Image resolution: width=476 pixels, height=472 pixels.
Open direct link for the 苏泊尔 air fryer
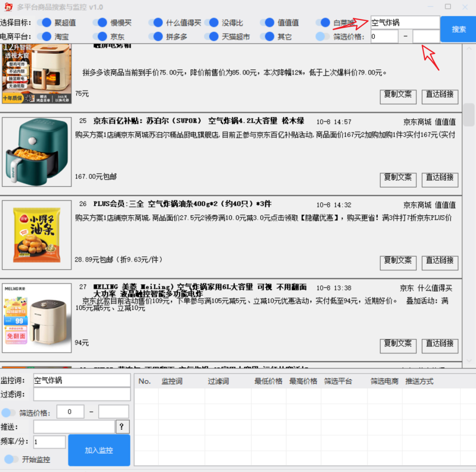coord(440,180)
